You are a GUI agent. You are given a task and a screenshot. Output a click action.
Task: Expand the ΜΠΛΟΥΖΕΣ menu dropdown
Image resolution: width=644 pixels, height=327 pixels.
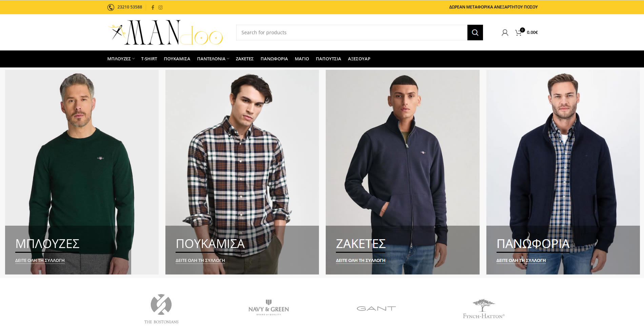click(x=121, y=59)
